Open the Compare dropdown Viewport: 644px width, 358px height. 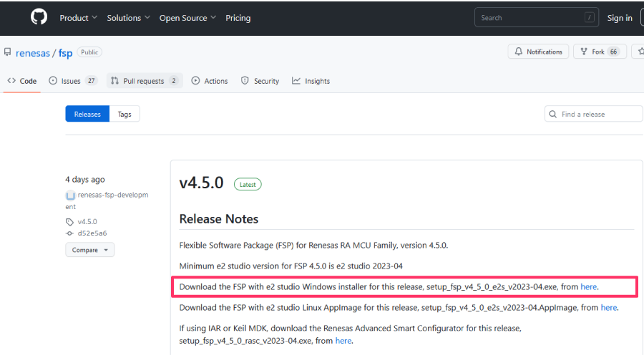click(89, 250)
